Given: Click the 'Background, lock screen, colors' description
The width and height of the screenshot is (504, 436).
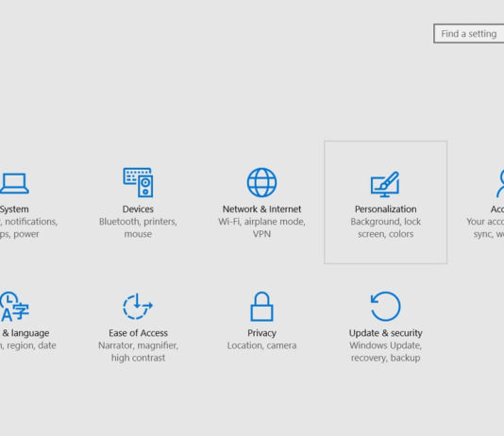Looking at the screenshot, I should click(x=385, y=227).
